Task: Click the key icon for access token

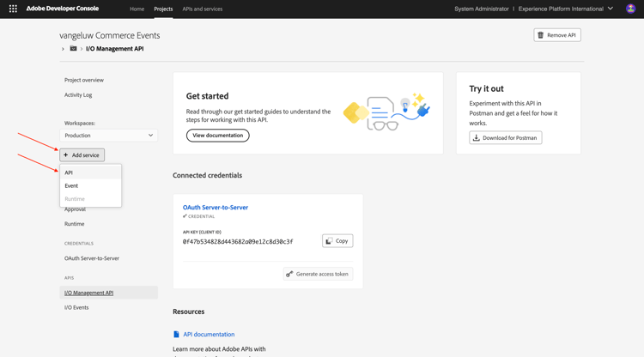Action: pyautogui.click(x=289, y=274)
